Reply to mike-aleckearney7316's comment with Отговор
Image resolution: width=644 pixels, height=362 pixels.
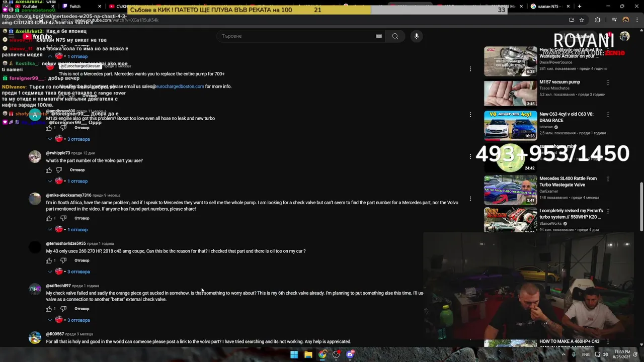tap(82, 218)
